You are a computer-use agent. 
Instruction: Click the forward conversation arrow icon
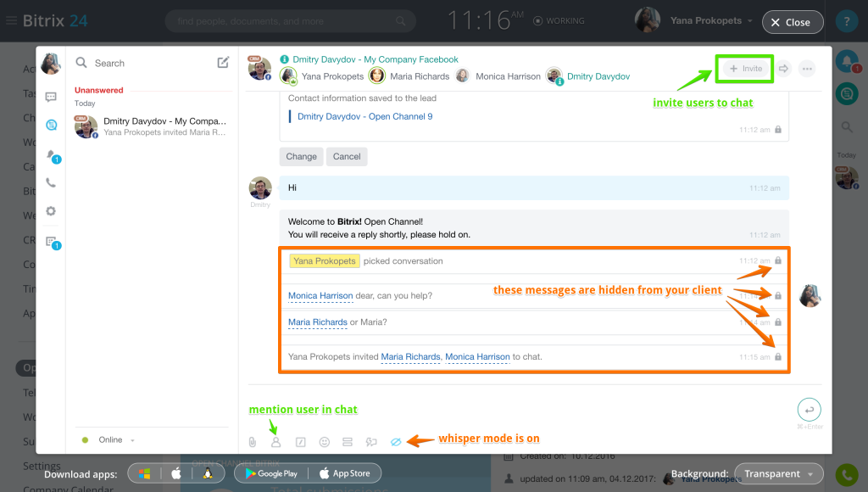pos(783,69)
